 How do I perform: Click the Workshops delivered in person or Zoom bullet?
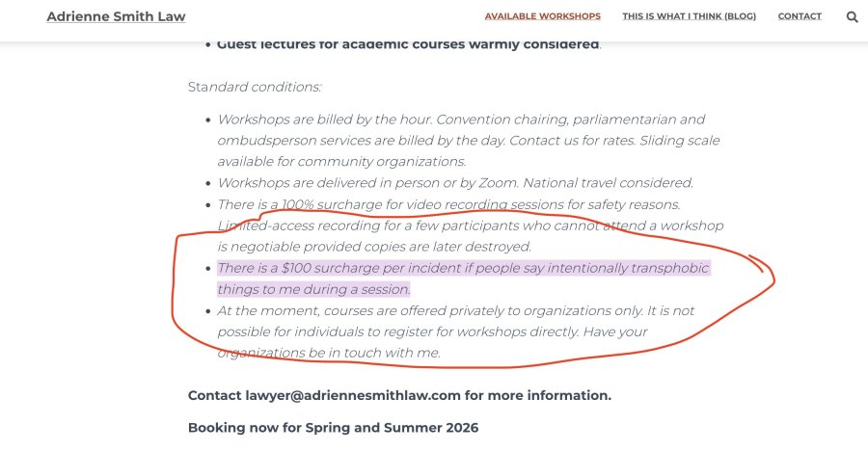click(455, 182)
